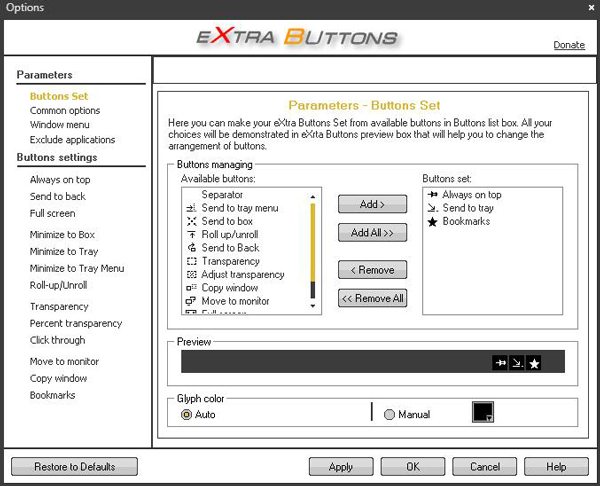Open the Common options page
The image size is (600, 486).
click(x=65, y=111)
